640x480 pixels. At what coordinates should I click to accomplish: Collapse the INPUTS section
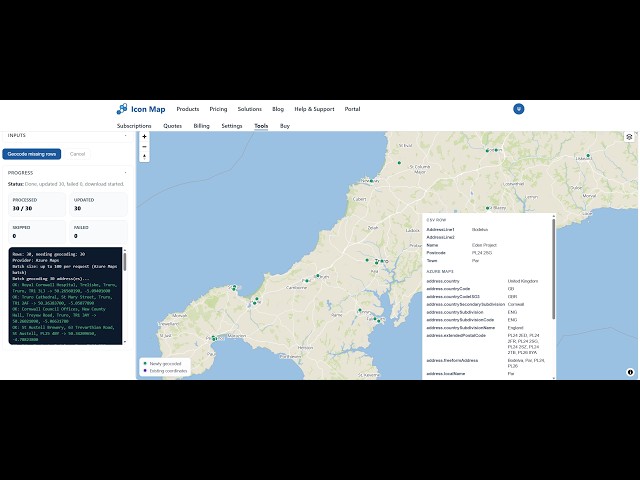point(125,136)
